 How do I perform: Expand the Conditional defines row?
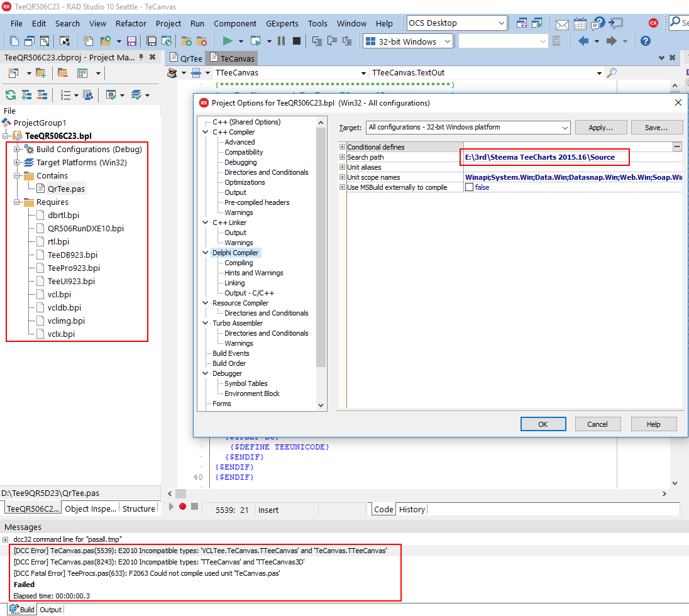tap(342, 146)
